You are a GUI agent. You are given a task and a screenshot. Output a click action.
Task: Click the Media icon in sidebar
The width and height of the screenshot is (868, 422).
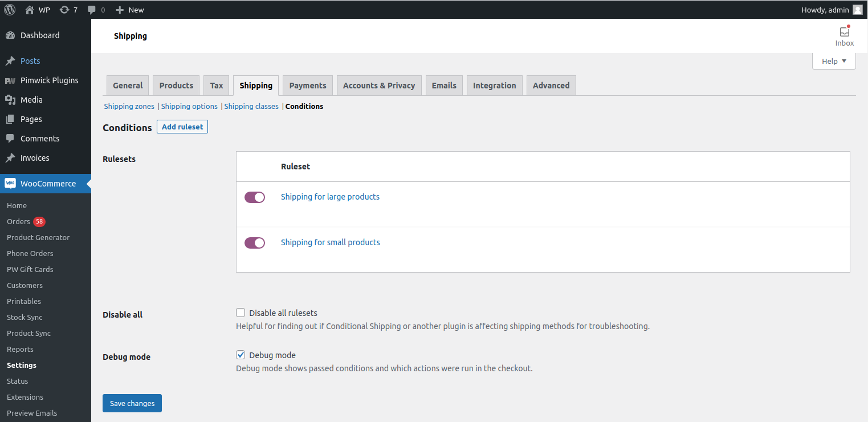click(10, 100)
